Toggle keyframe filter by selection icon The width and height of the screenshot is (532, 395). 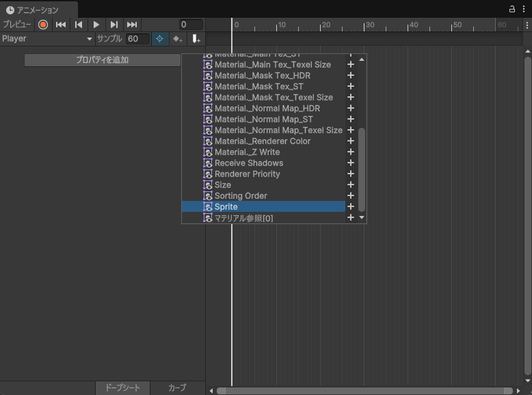point(159,39)
